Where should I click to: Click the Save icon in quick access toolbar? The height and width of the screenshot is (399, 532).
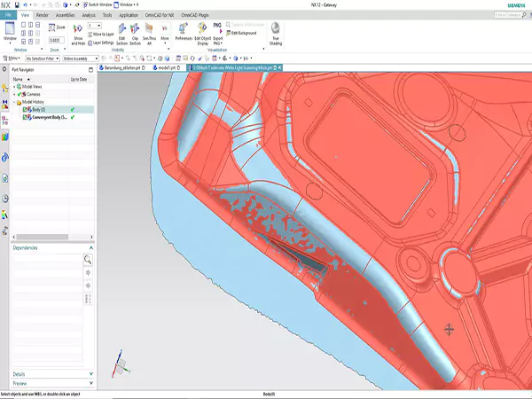(17, 5)
